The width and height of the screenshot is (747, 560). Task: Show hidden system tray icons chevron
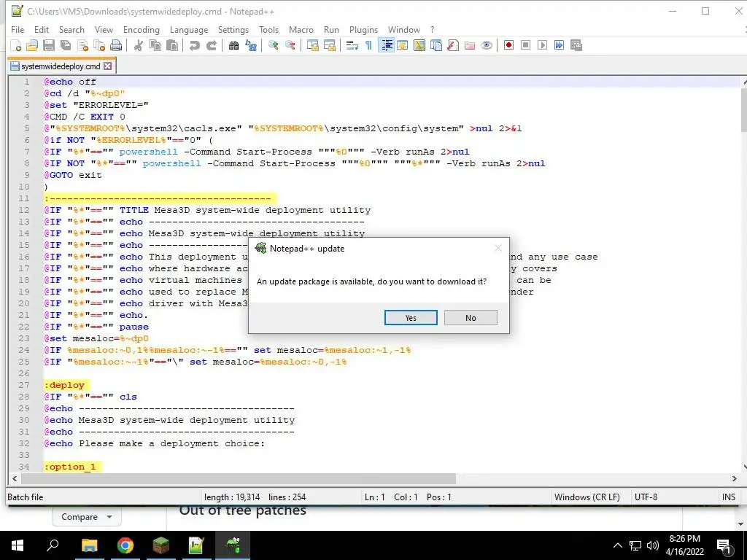coord(617,545)
